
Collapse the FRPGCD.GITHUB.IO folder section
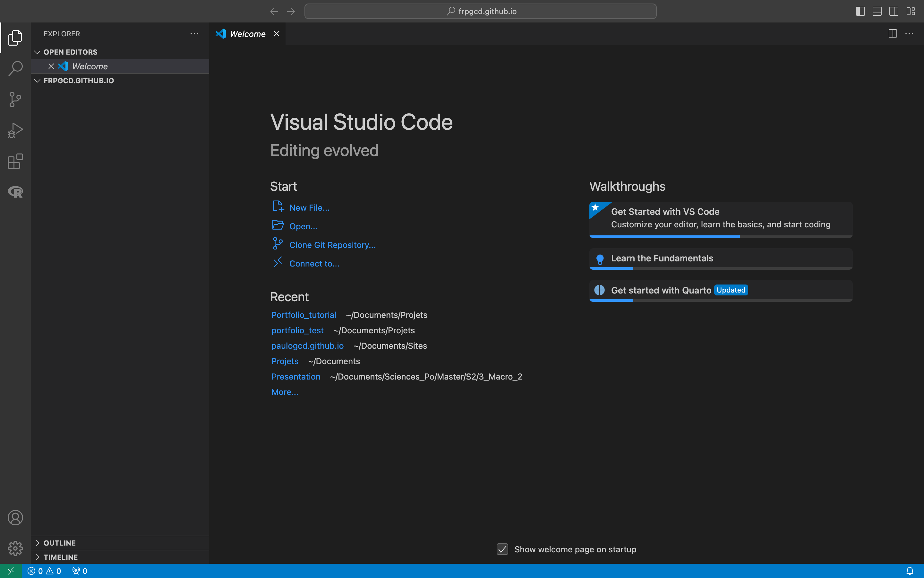coord(37,81)
